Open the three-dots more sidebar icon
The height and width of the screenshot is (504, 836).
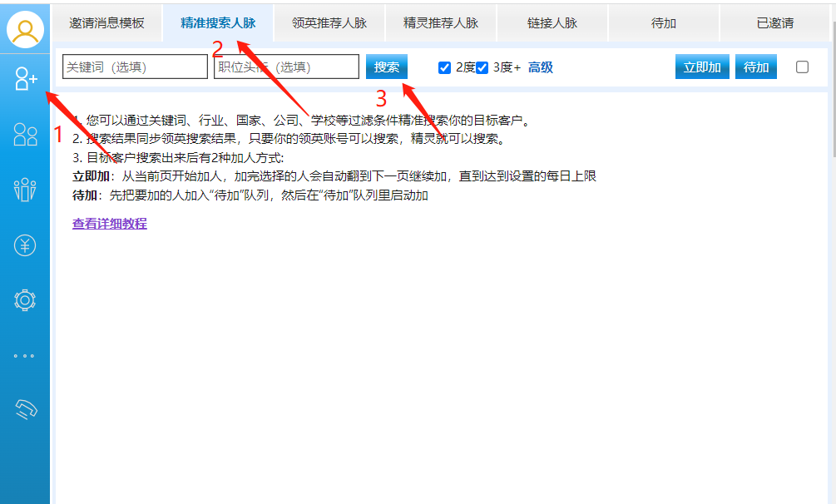pyautogui.click(x=24, y=356)
